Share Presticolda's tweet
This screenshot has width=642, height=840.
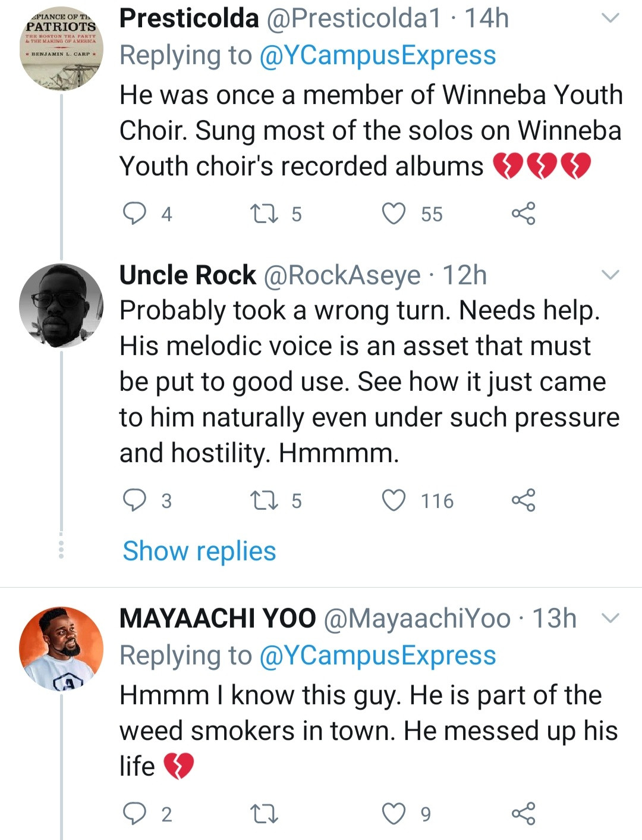tap(523, 213)
